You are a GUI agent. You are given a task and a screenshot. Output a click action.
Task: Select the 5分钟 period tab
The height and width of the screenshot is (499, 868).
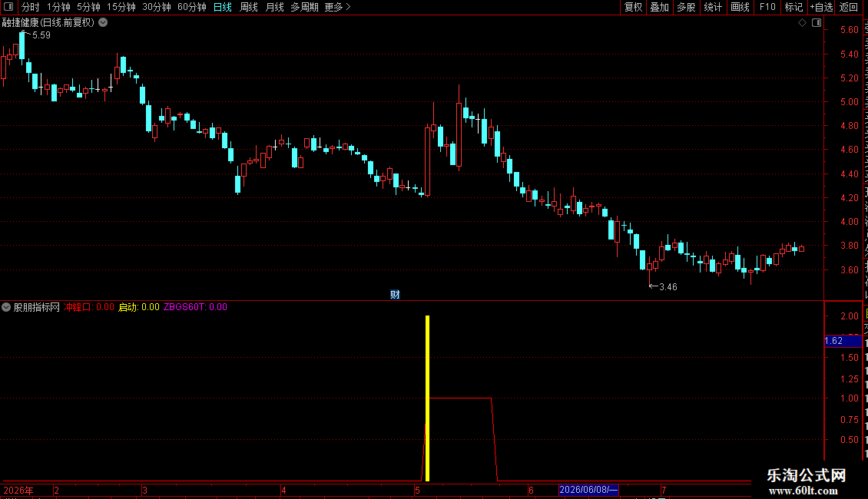tap(88, 7)
